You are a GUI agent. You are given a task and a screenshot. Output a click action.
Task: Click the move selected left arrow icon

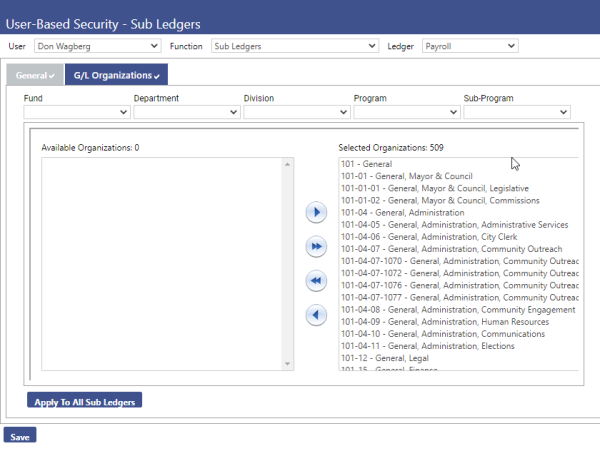point(316,315)
